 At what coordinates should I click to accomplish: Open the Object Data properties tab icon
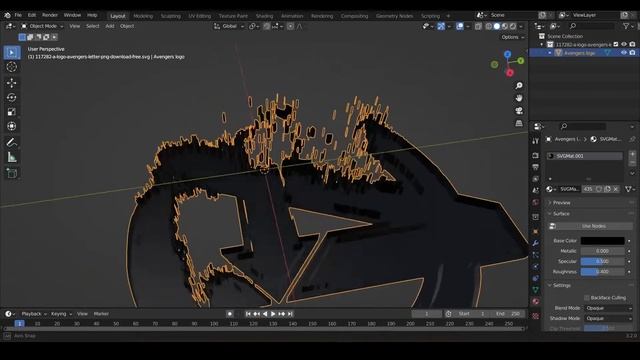tap(536, 290)
